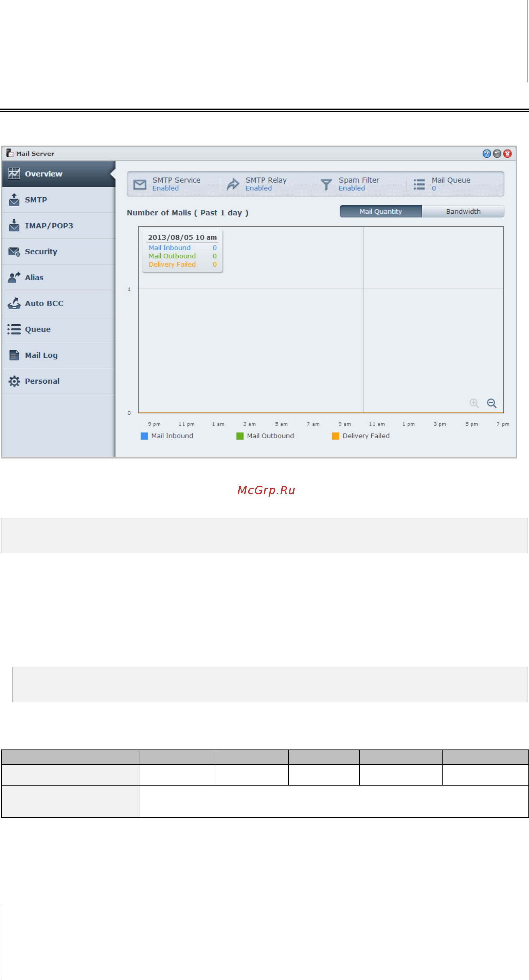This screenshot has width=529, height=980.
Task: Click the SMTP Service envelope icon
Action: tap(140, 185)
